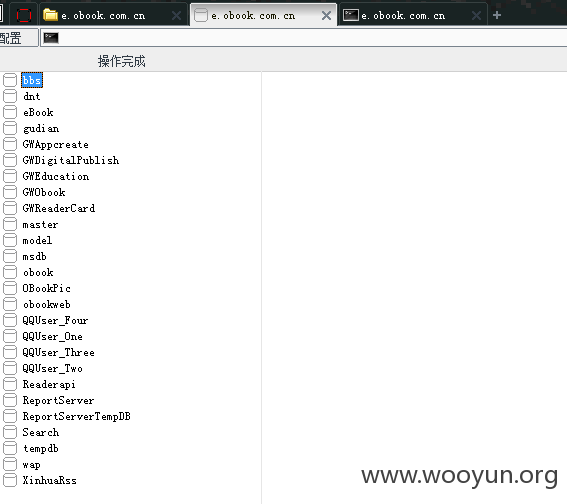Screen dimensions: 567x504
Task: Open a new tab with plus button
Action: tap(497, 15)
